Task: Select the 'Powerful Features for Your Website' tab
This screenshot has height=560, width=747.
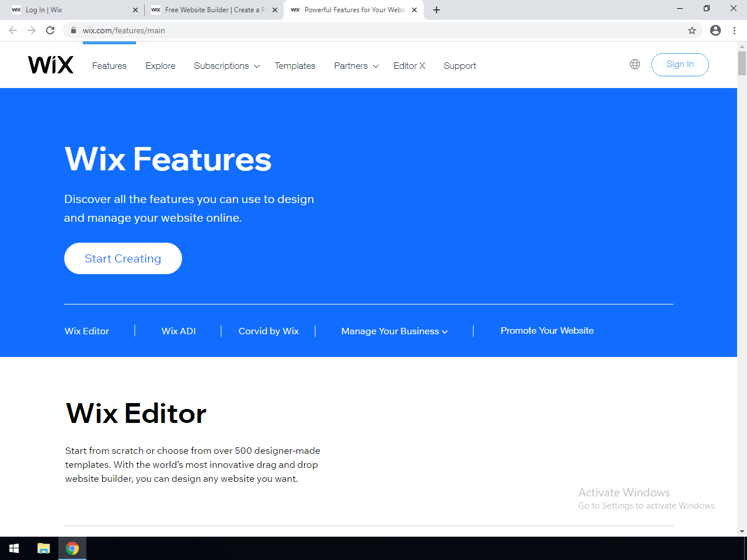Action: point(353,10)
